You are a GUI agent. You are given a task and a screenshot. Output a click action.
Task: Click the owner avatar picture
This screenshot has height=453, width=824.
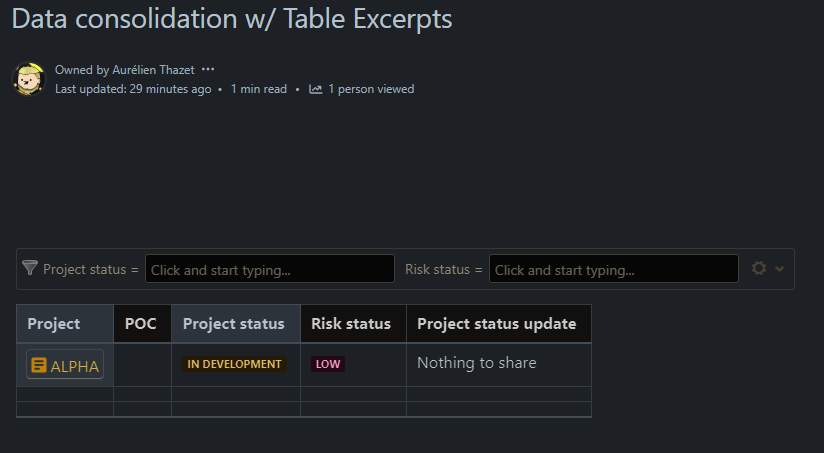pyautogui.click(x=29, y=79)
